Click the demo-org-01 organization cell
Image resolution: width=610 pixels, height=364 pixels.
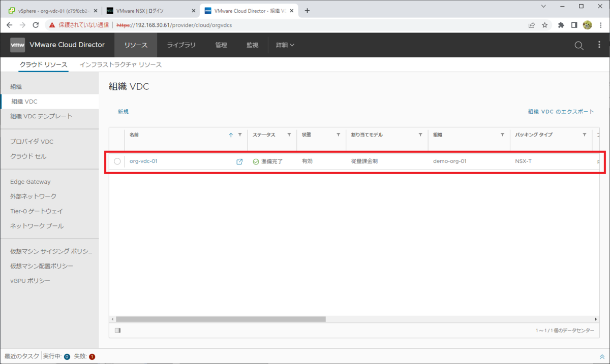(450, 161)
